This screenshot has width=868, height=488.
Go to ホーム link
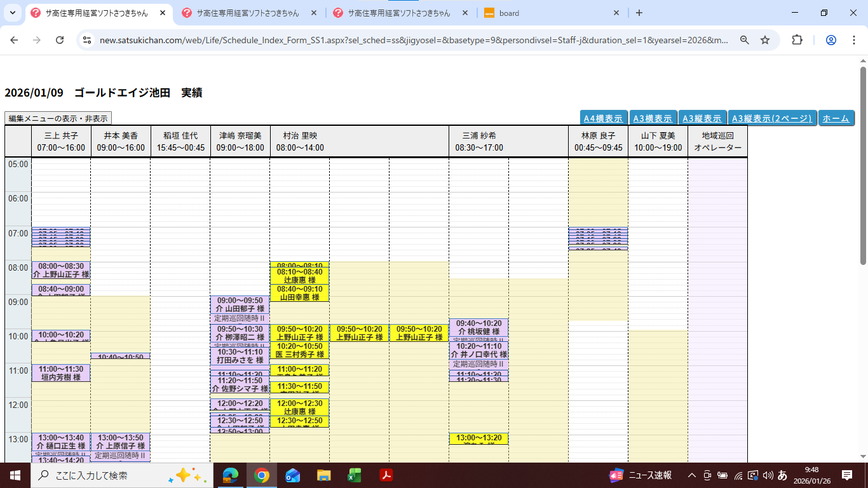pos(836,118)
